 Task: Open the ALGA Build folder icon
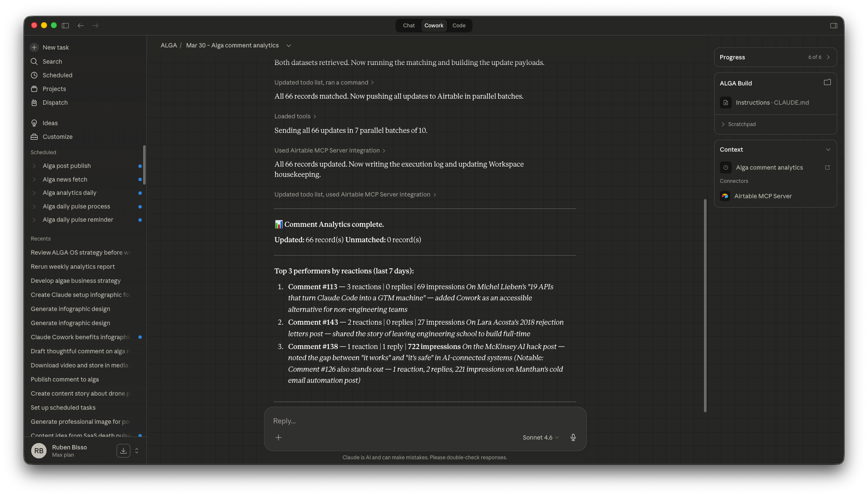tap(827, 82)
